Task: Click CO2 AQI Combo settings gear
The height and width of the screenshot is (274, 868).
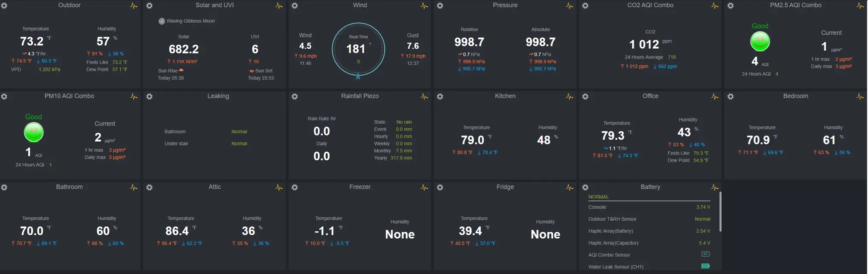Action: click(x=585, y=6)
